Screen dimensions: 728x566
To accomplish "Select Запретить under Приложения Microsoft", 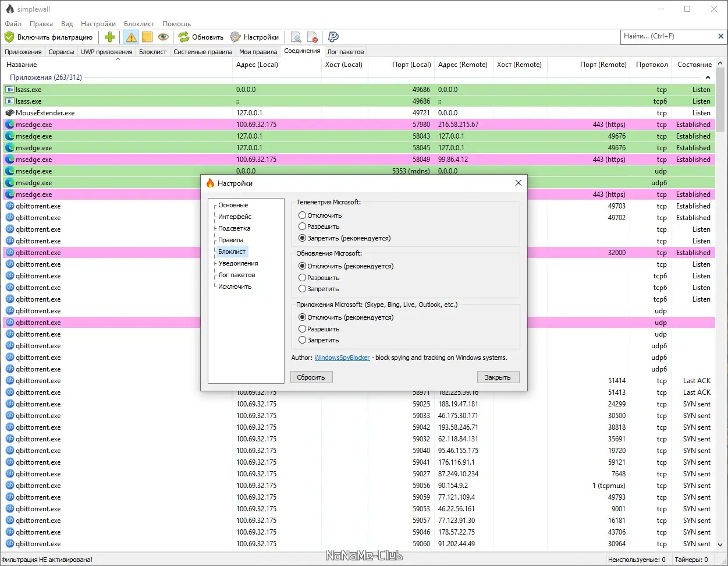I will [x=319, y=340].
